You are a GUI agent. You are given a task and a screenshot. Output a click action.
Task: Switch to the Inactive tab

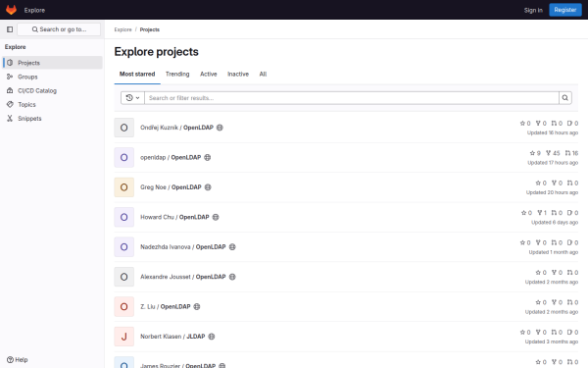tap(238, 74)
